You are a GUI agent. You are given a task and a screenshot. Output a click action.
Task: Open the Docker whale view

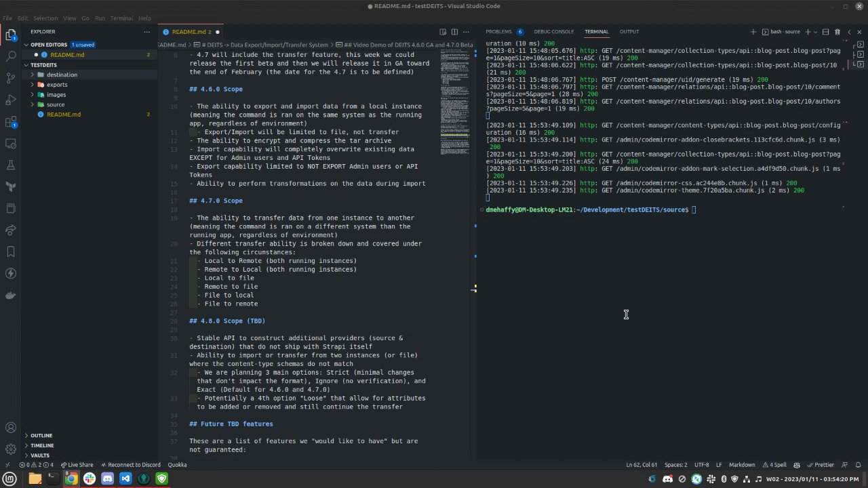(11, 295)
